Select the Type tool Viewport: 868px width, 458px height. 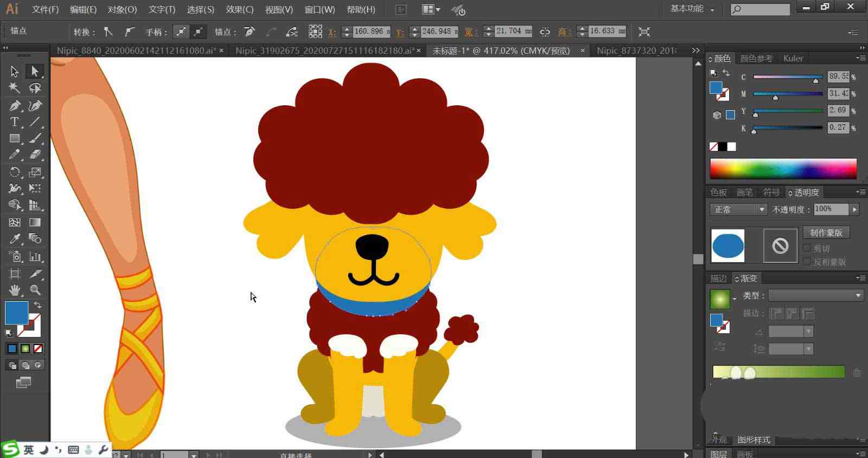point(14,122)
